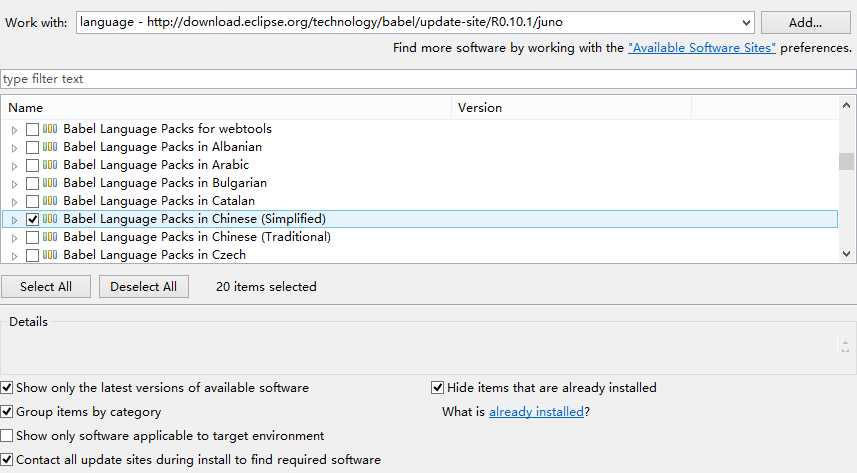Check Babel Language Packs in Bulgarian

[x=32, y=184]
